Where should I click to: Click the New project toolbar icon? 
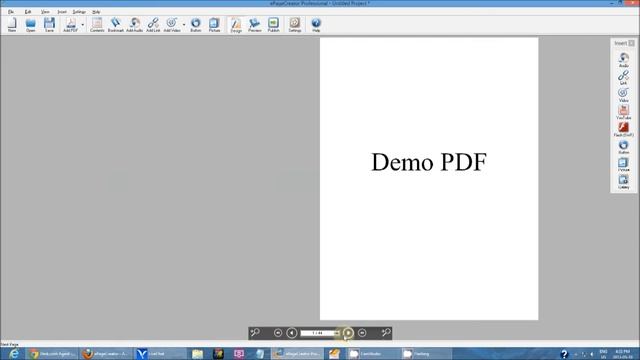tap(12, 25)
